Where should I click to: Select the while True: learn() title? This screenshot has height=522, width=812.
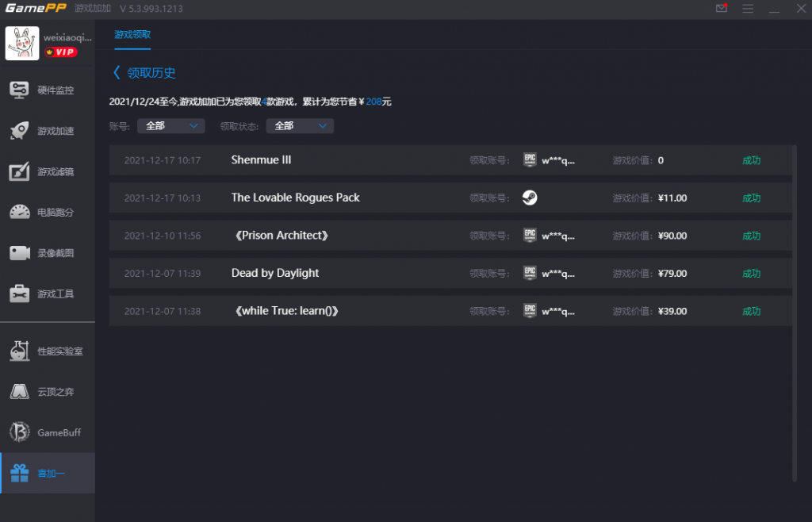click(287, 311)
